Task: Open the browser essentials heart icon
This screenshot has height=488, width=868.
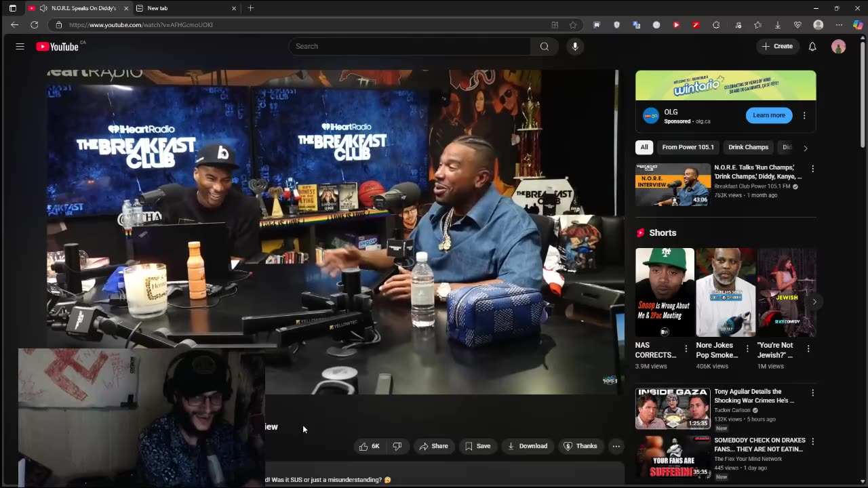Action: tap(798, 25)
